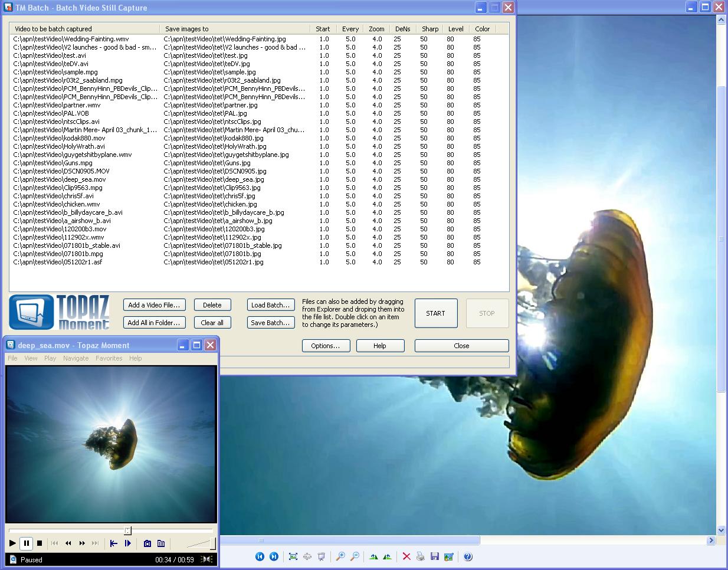
Task: Open the frame list via notepad icon
Action: (161, 543)
